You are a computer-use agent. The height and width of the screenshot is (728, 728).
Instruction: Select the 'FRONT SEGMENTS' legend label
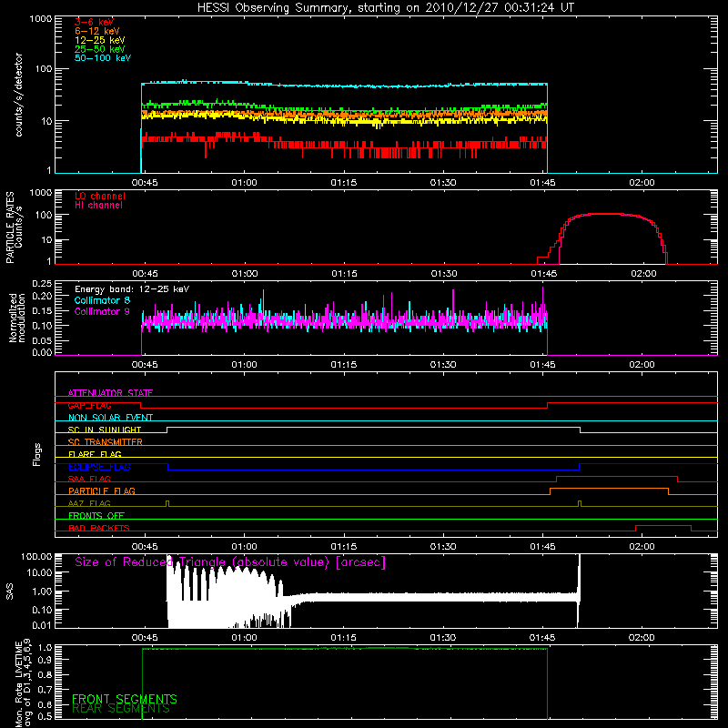pyautogui.click(x=125, y=699)
